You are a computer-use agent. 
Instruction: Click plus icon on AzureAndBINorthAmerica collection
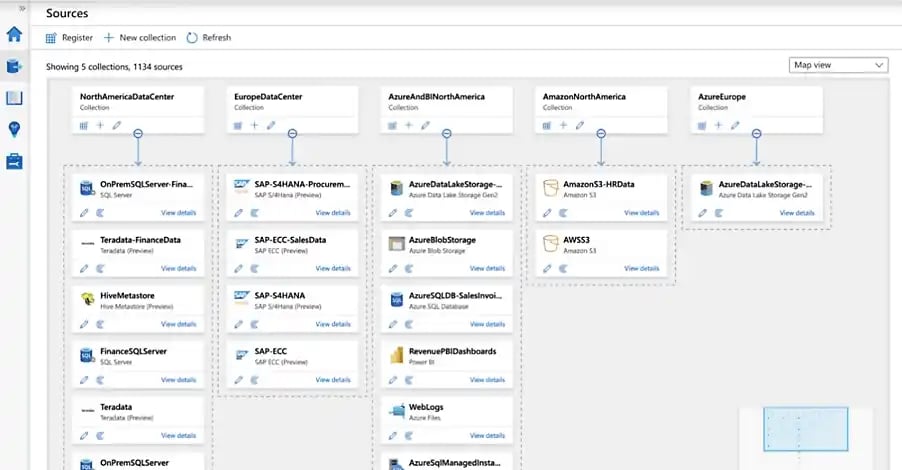[408, 125]
